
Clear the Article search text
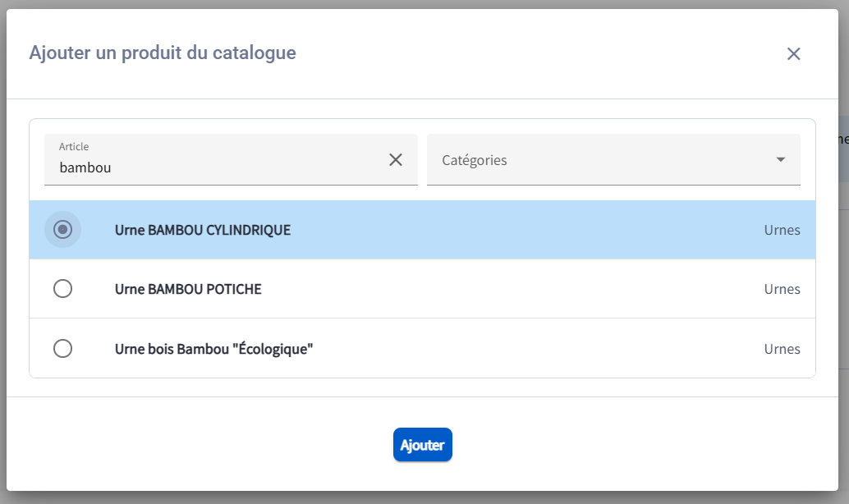pyautogui.click(x=396, y=160)
